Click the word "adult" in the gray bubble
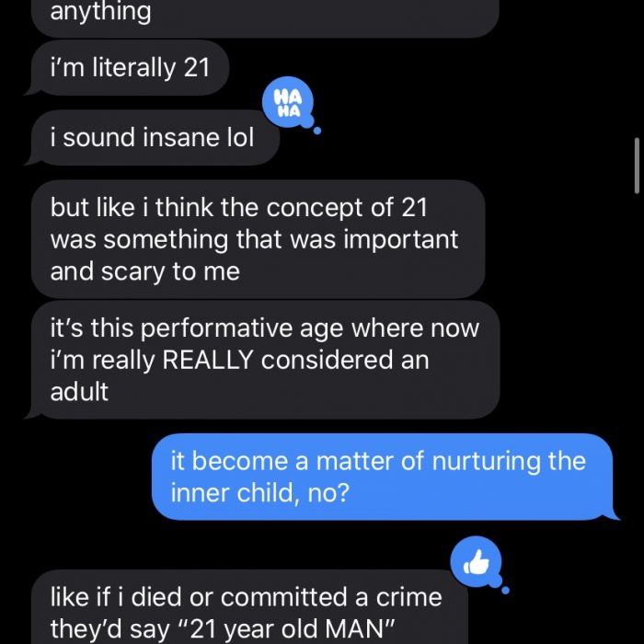 point(79,391)
